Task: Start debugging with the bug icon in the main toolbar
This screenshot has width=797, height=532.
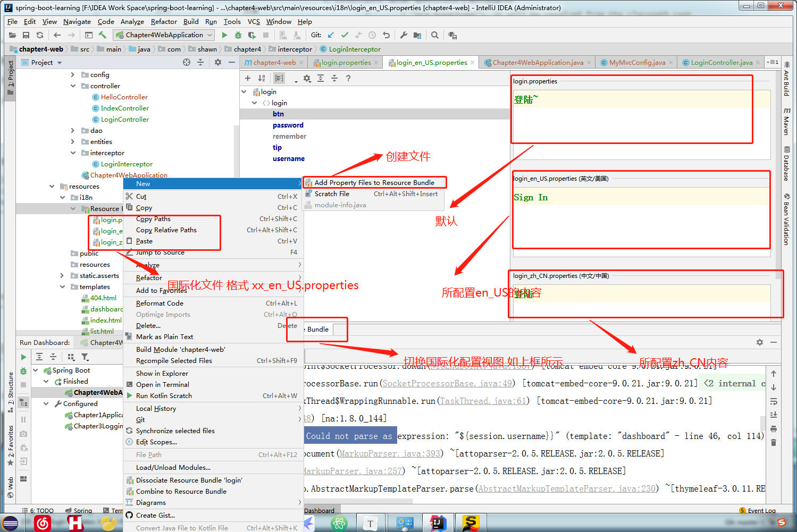Action: (238, 35)
